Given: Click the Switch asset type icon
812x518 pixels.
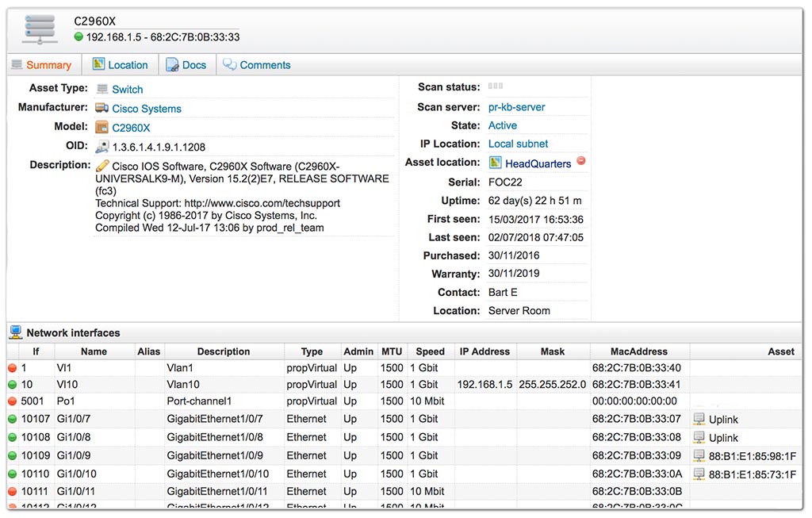Looking at the screenshot, I should click(x=102, y=89).
